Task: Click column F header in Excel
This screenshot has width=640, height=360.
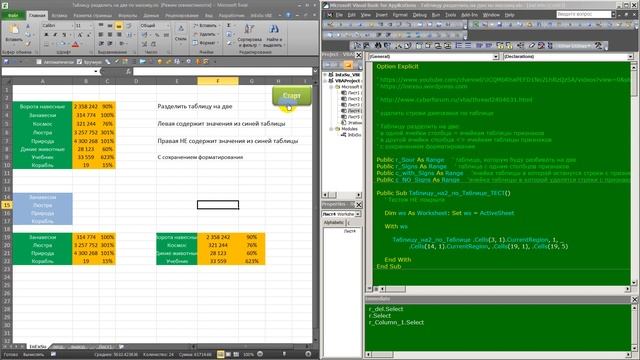Action: coord(218,81)
